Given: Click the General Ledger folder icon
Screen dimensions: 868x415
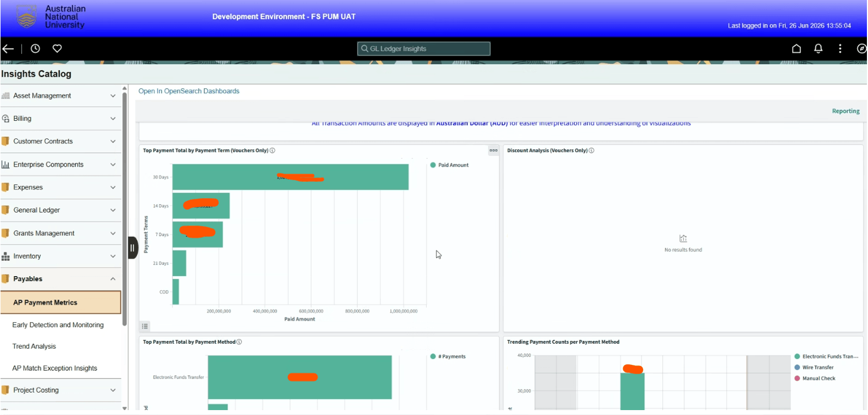Looking at the screenshot, I should point(5,210).
